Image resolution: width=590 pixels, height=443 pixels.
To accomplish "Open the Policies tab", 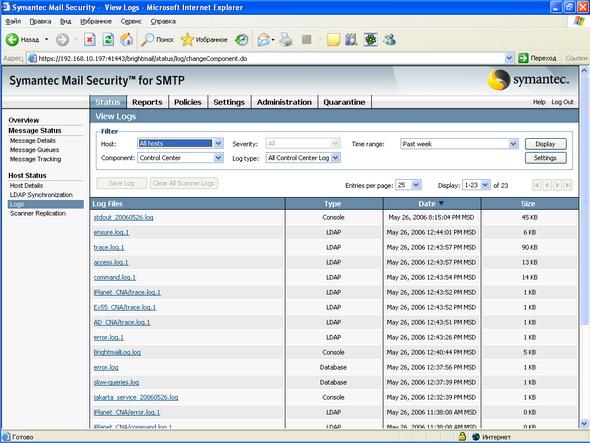I will coord(188,102).
